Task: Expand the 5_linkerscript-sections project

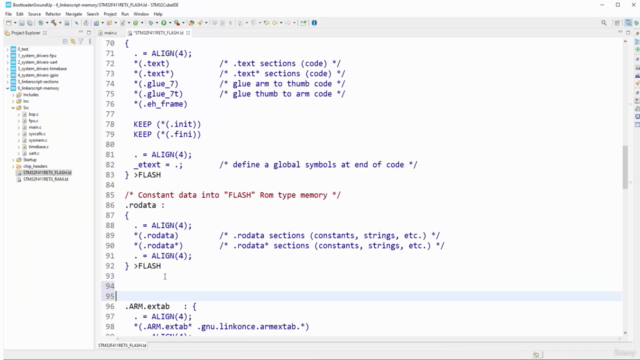Action: coord(7,82)
